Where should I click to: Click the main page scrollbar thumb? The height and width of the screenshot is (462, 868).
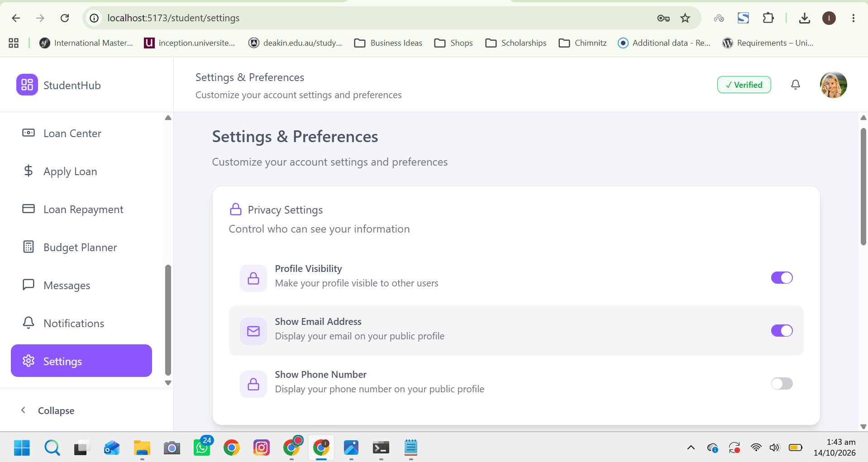(x=863, y=186)
